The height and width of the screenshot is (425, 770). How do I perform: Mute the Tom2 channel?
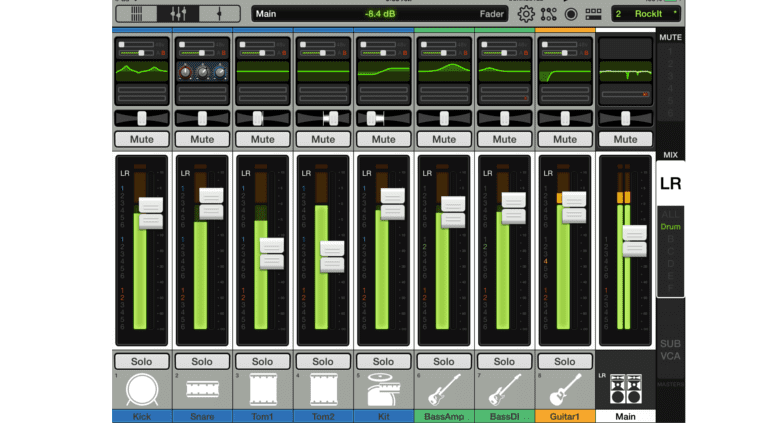(323, 139)
